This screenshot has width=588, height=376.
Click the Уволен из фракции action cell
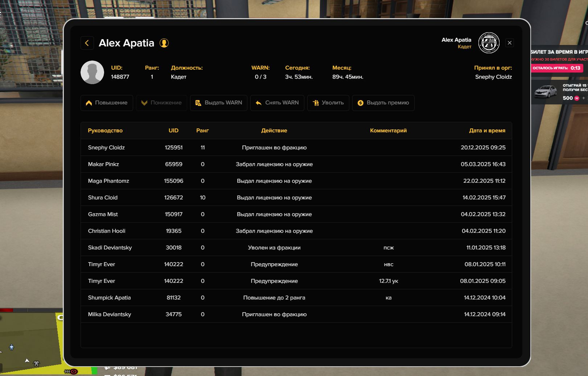point(274,248)
